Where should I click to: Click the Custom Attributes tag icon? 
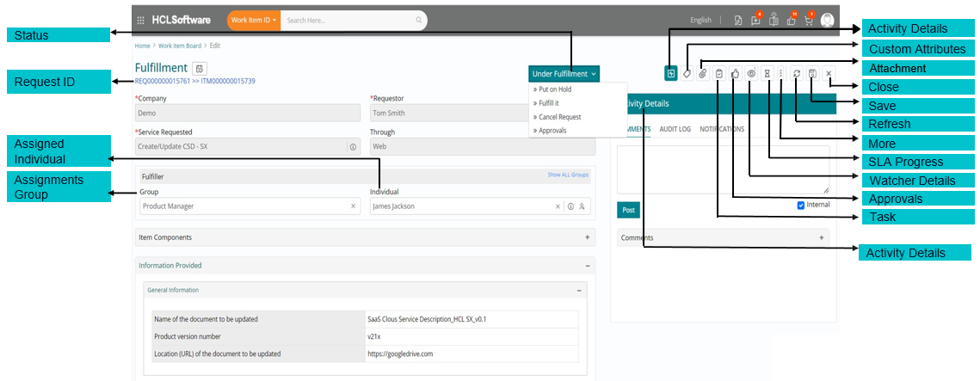(x=687, y=74)
